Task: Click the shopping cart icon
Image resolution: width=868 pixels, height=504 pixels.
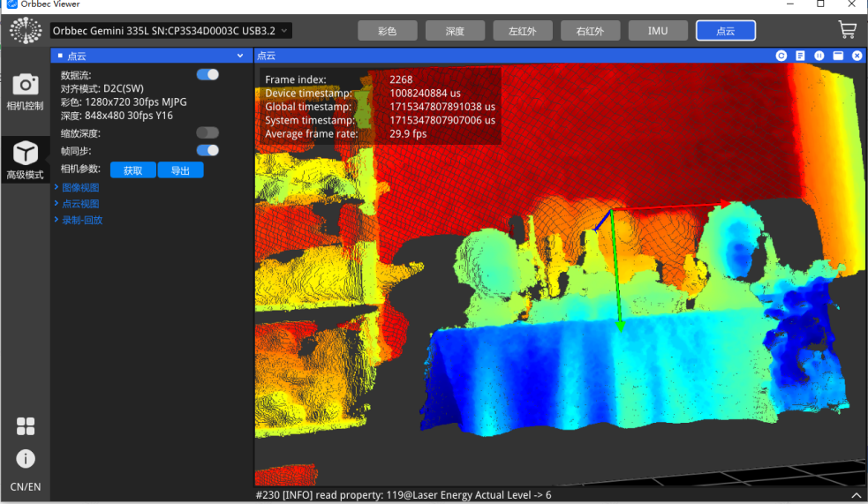Action: point(847,30)
